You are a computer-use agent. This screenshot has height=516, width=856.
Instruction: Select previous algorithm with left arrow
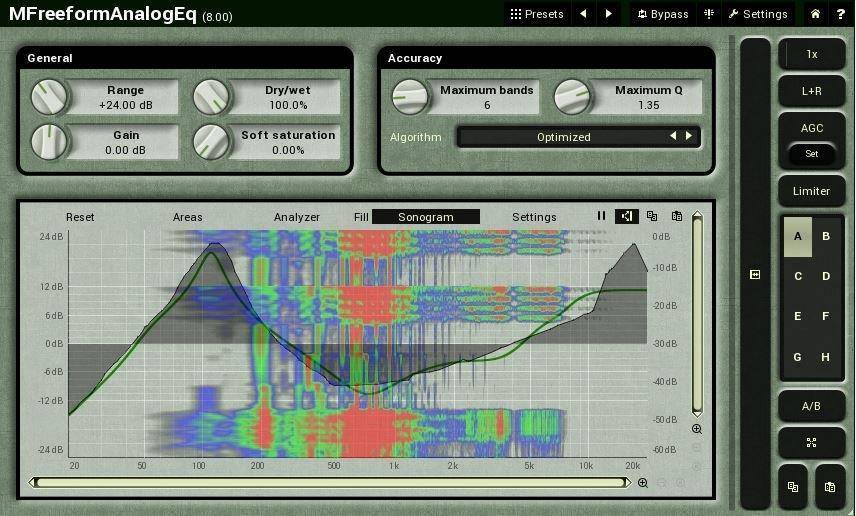click(x=674, y=135)
